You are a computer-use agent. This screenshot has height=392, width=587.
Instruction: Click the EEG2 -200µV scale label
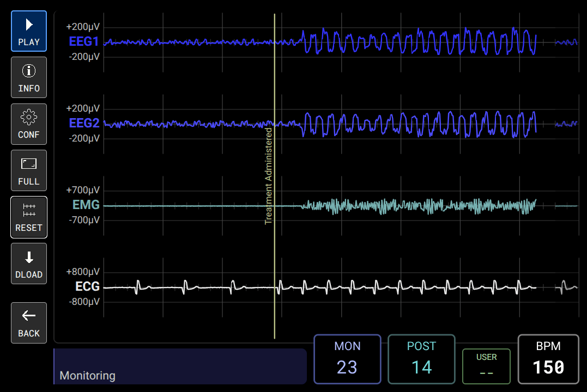coord(84,138)
